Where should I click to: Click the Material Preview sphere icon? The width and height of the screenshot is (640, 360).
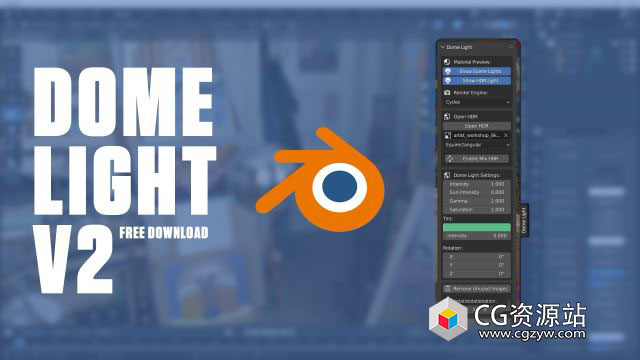click(447, 62)
